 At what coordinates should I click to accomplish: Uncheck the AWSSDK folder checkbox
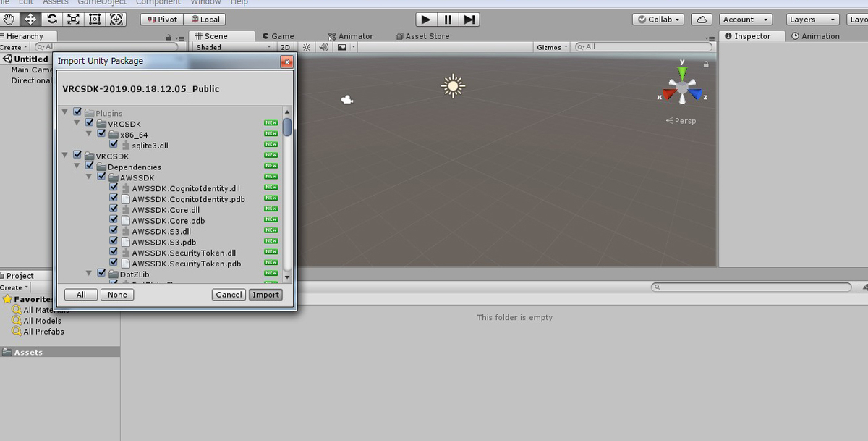click(x=101, y=177)
